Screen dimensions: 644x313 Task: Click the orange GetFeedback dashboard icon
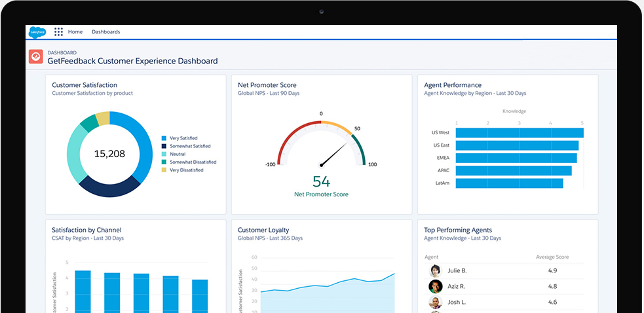[x=35, y=57]
